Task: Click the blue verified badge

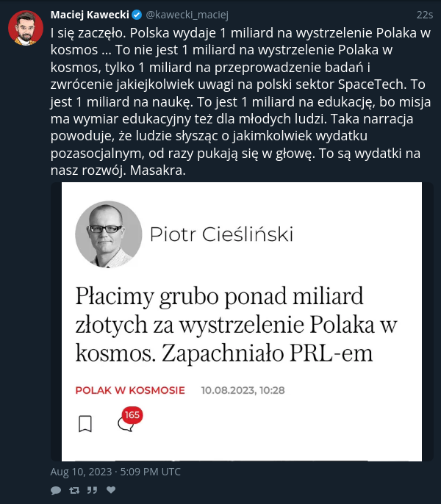Action: (137, 15)
